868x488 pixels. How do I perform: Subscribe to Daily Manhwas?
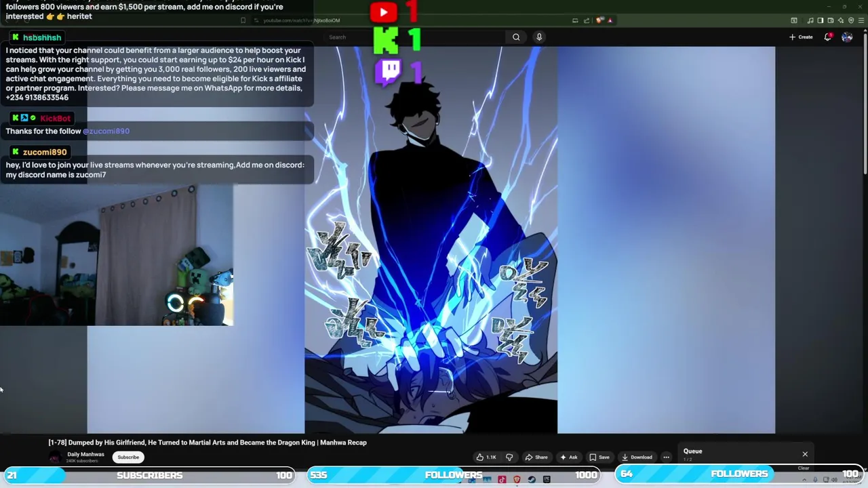(x=128, y=457)
